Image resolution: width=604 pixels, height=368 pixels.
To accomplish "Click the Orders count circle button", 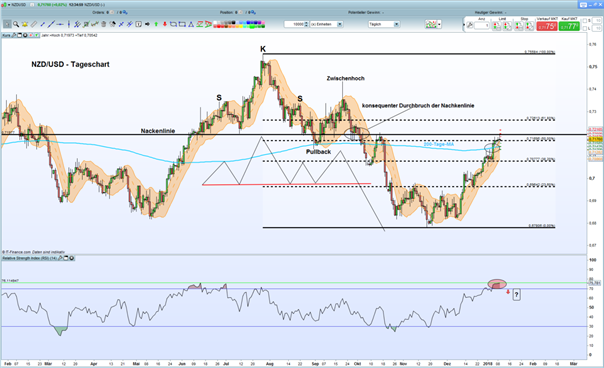I will click(x=112, y=12).
